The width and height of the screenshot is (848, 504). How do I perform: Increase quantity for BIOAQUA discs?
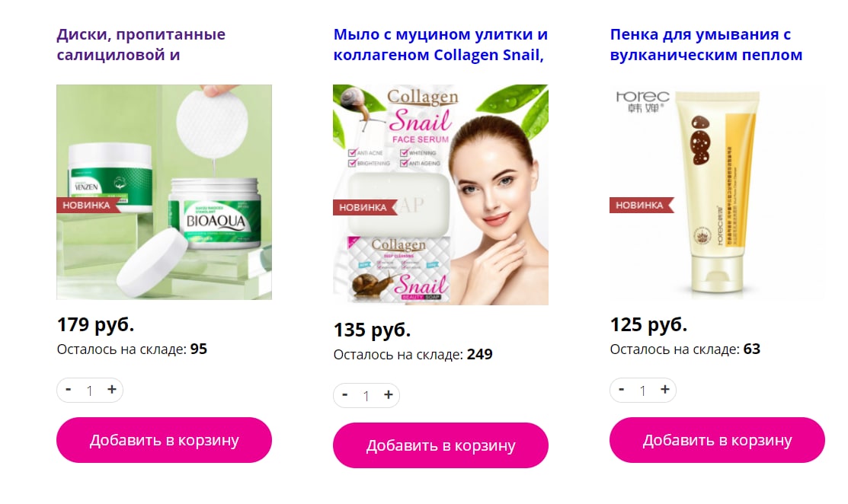(111, 390)
